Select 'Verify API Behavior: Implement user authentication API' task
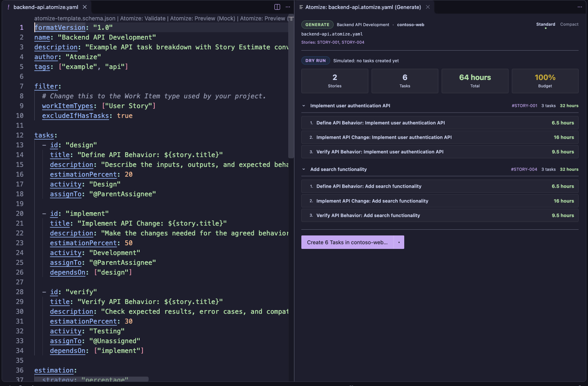 440,152
